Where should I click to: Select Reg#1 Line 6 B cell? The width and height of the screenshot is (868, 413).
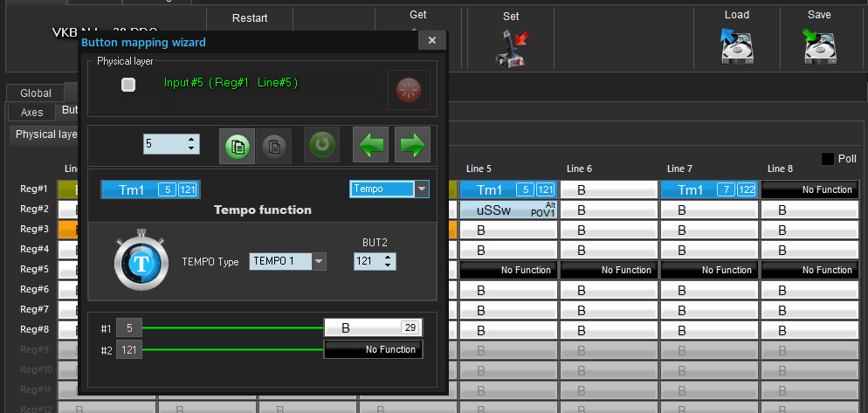click(x=609, y=189)
